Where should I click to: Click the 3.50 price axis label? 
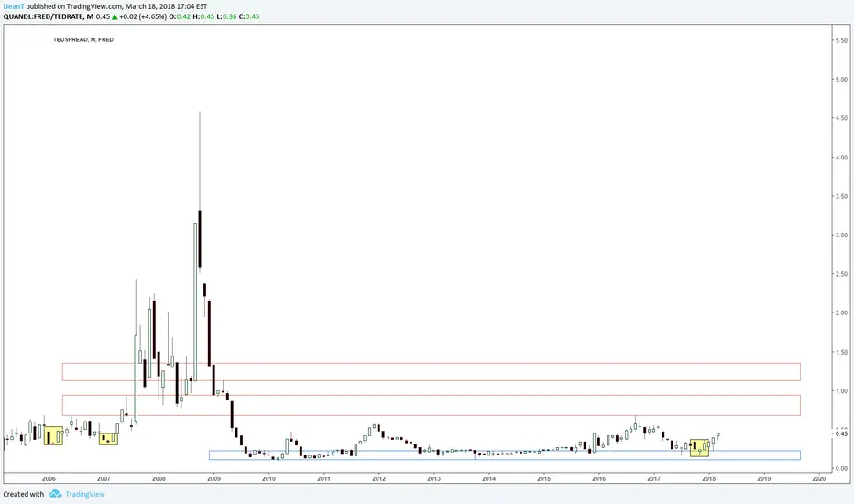841,196
